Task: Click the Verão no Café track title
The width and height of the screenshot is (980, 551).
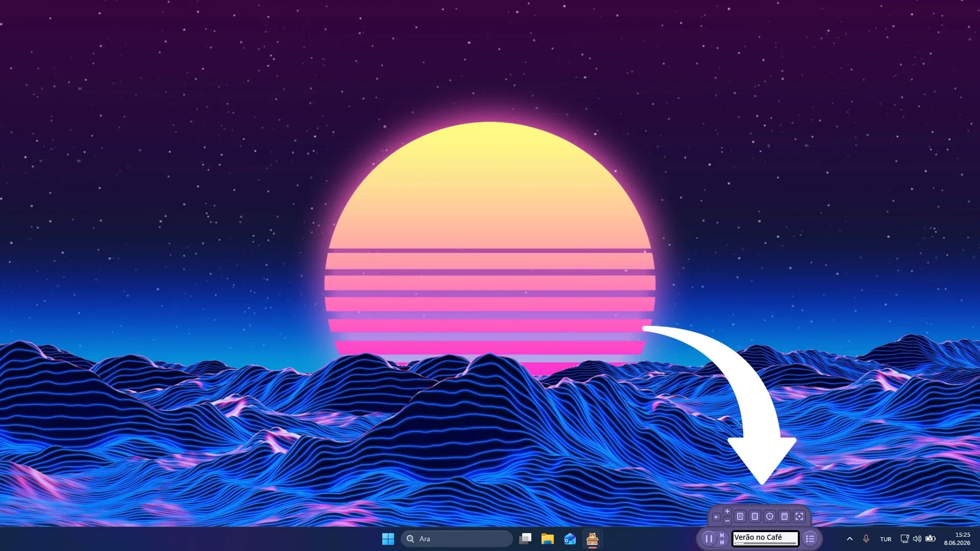Action: point(758,537)
